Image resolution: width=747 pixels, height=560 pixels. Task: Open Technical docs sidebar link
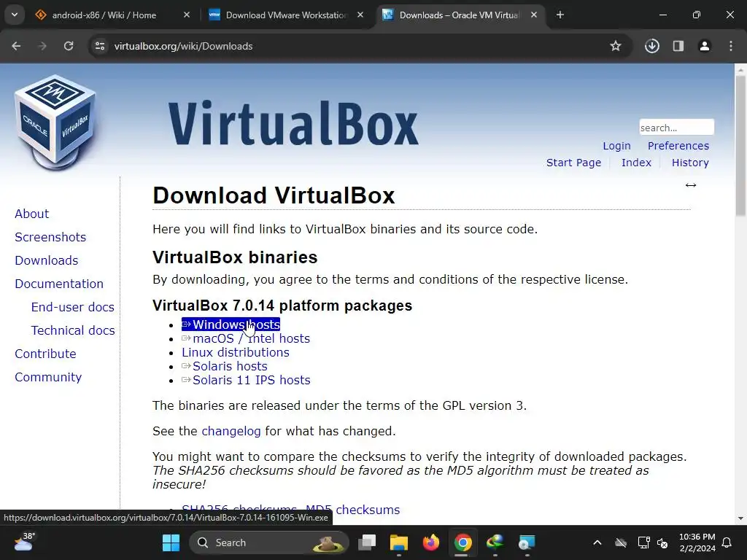(x=73, y=330)
